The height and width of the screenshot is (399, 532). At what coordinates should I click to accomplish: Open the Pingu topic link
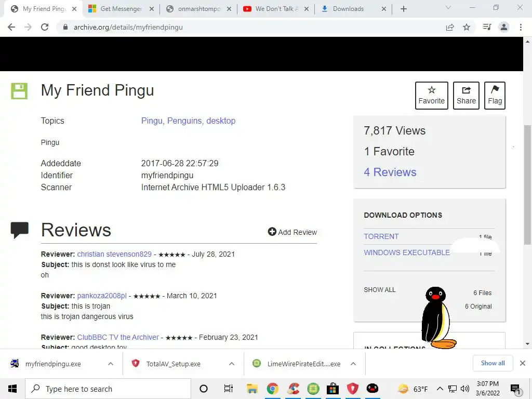click(x=152, y=121)
